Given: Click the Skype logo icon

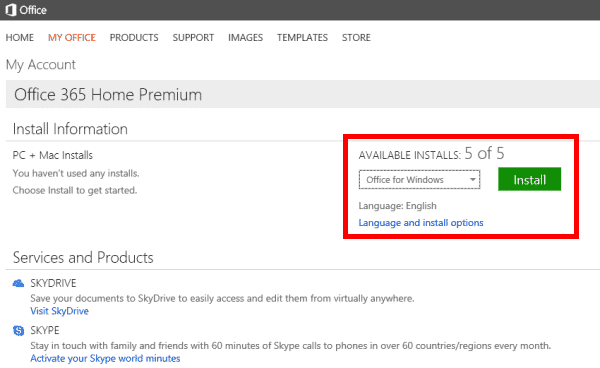Looking at the screenshot, I should coord(18,331).
